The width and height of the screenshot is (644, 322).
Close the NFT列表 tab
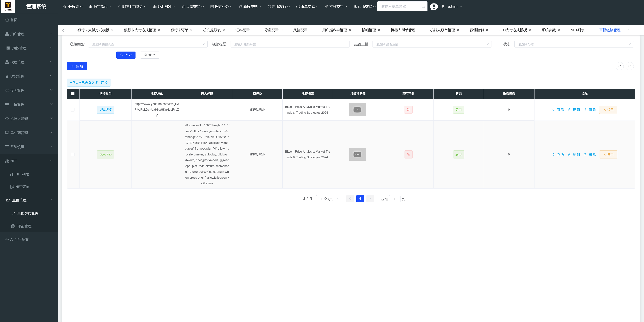click(587, 30)
